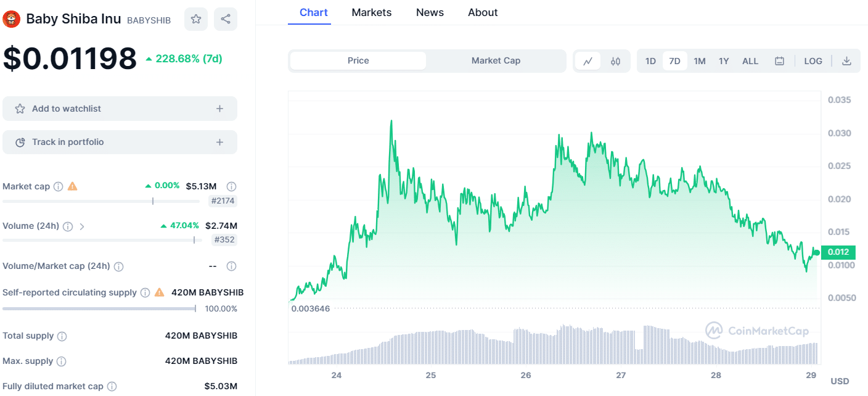The width and height of the screenshot is (868, 396).
Task: Switch to line chart view
Action: [588, 61]
